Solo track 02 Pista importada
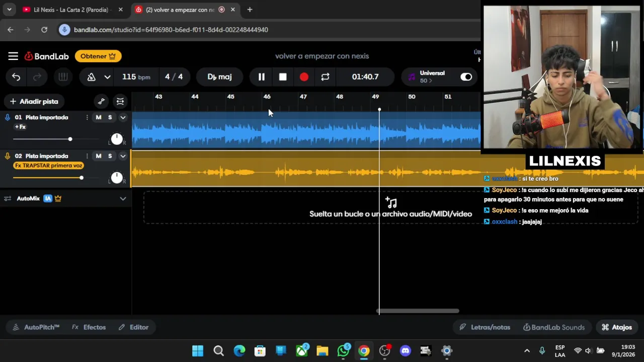644x362 pixels. [110, 156]
